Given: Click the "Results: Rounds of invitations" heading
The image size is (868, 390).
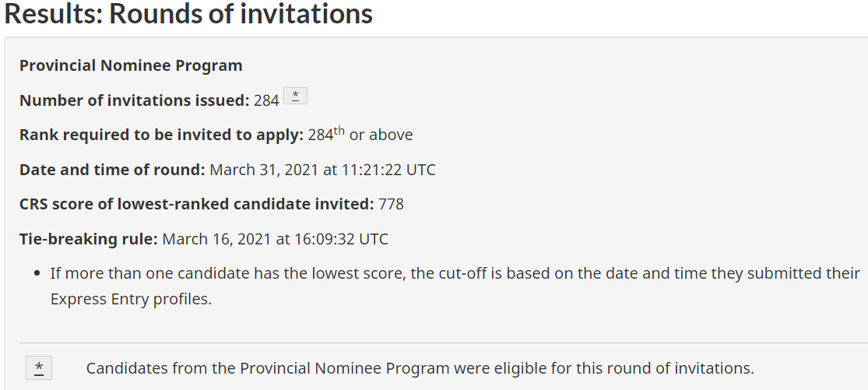Looking at the screenshot, I should point(188,13).
